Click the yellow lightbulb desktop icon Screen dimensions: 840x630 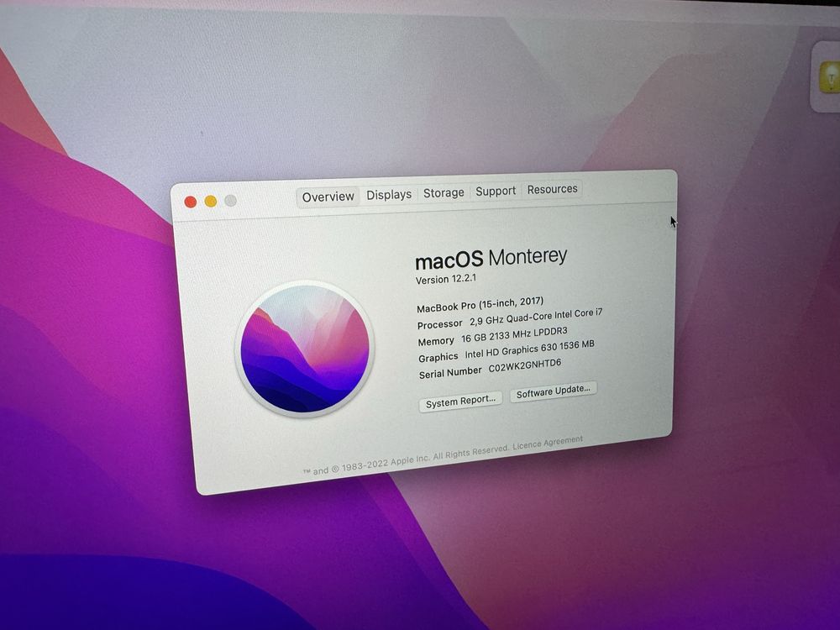click(x=830, y=79)
